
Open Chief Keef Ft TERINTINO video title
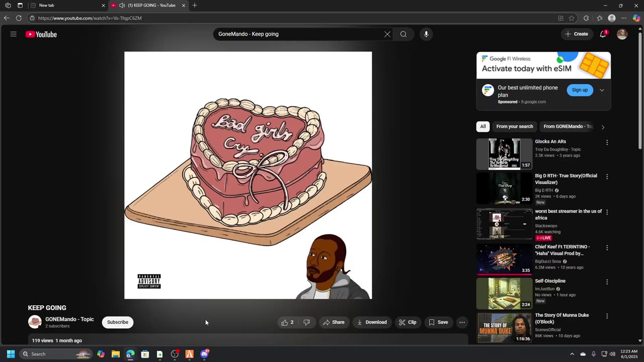pyautogui.click(x=562, y=250)
